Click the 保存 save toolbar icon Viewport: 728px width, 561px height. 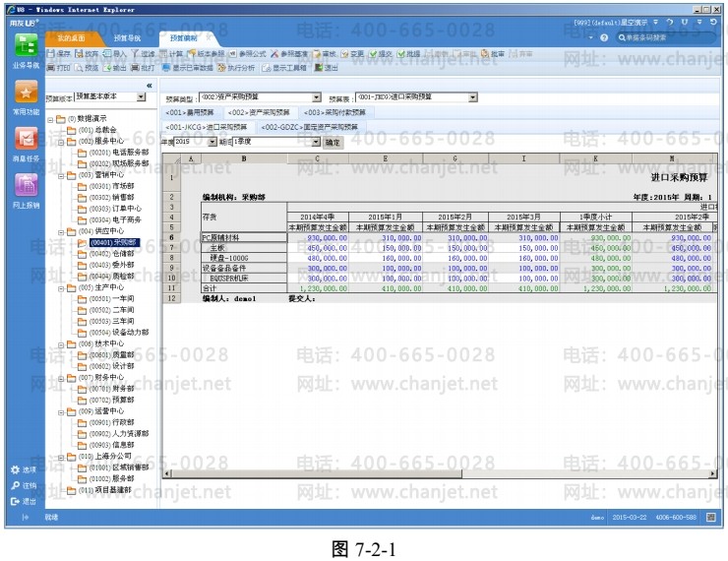pos(58,52)
